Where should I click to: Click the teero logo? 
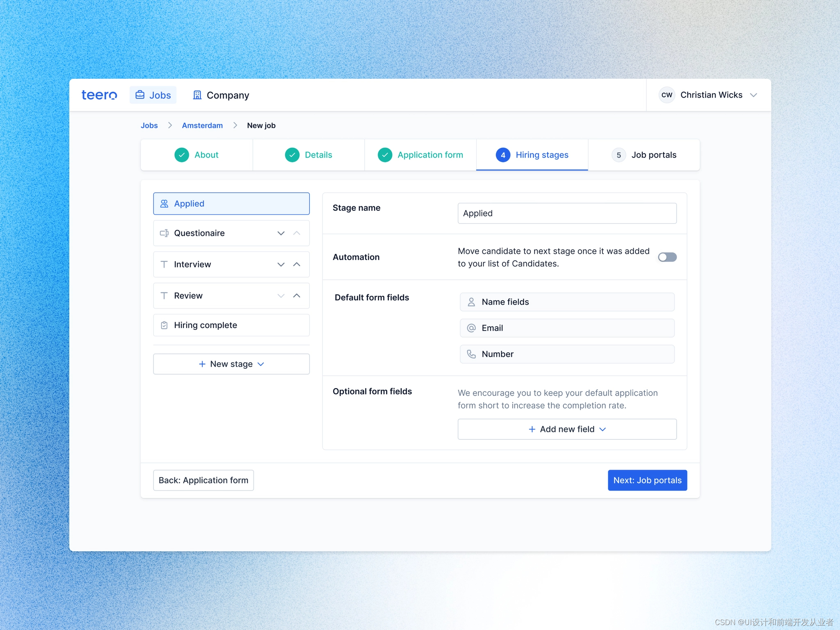[99, 95]
